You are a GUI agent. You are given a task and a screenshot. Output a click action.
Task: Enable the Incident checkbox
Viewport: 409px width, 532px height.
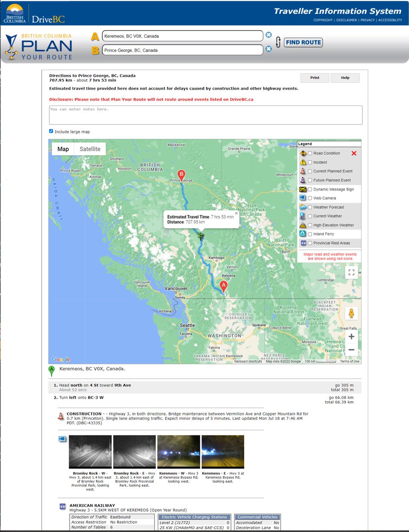[310, 162]
